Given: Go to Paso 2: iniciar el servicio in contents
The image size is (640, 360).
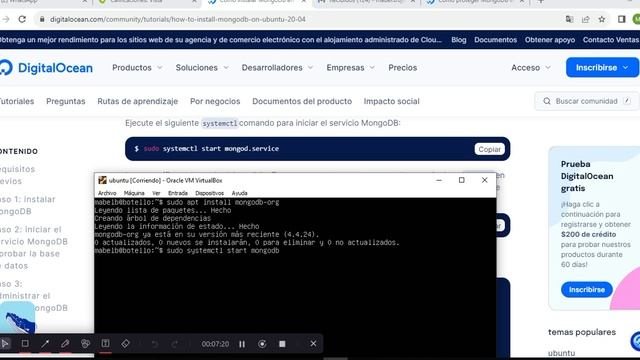Looking at the screenshot, I should coord(34,247).
